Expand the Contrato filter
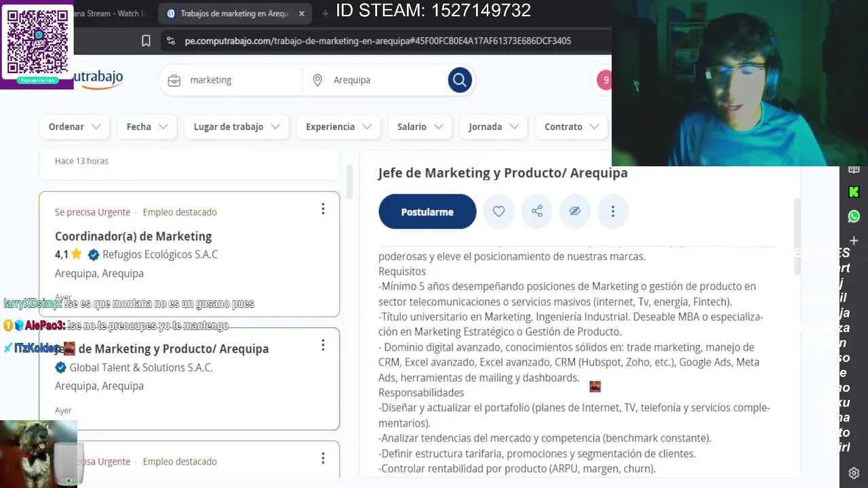Screen dimensions: 868x488 pos(571,127)
